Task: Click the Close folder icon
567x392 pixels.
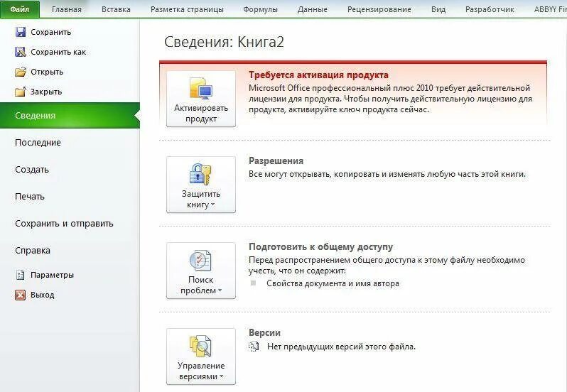Action: click(x=20, y=92)
